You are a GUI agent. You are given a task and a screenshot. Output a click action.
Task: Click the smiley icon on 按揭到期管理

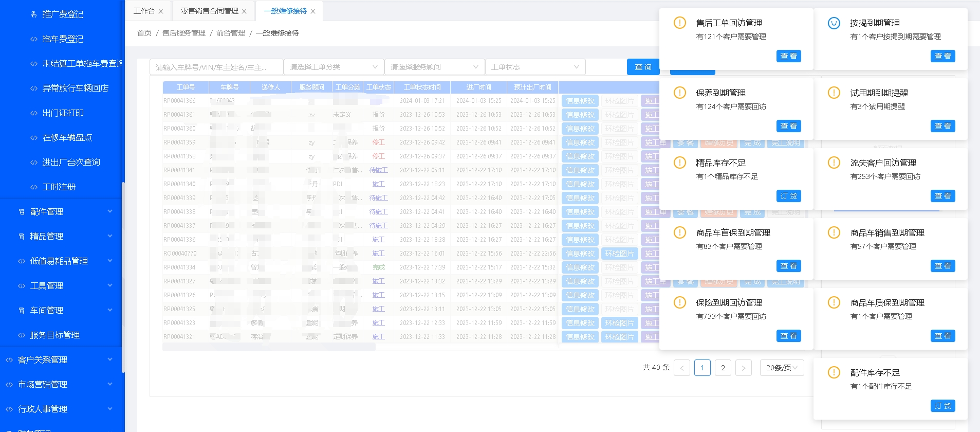click(834, 23)
